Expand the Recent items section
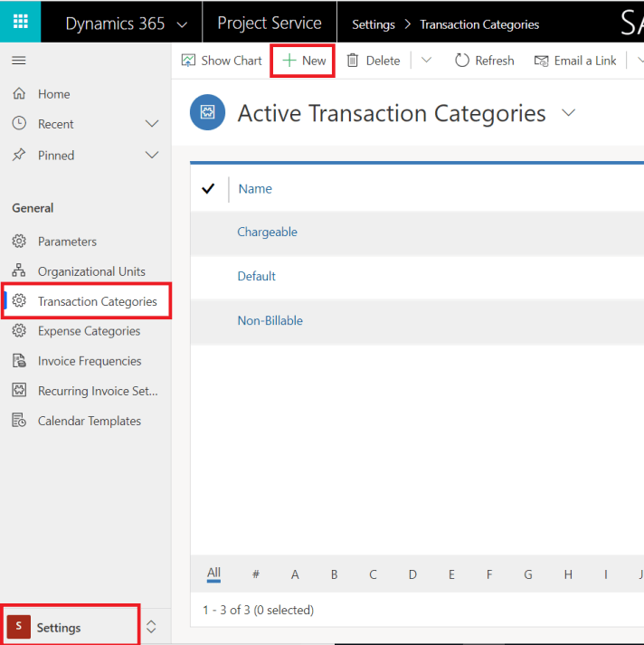 (x=152, y=124)
